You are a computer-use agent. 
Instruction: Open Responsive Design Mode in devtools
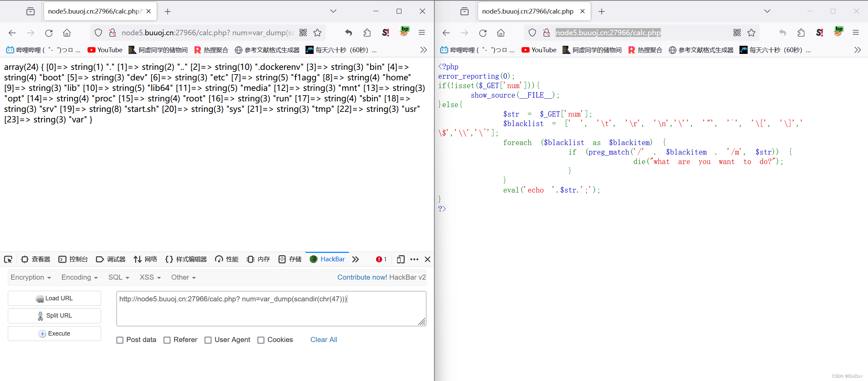point(400,259)
